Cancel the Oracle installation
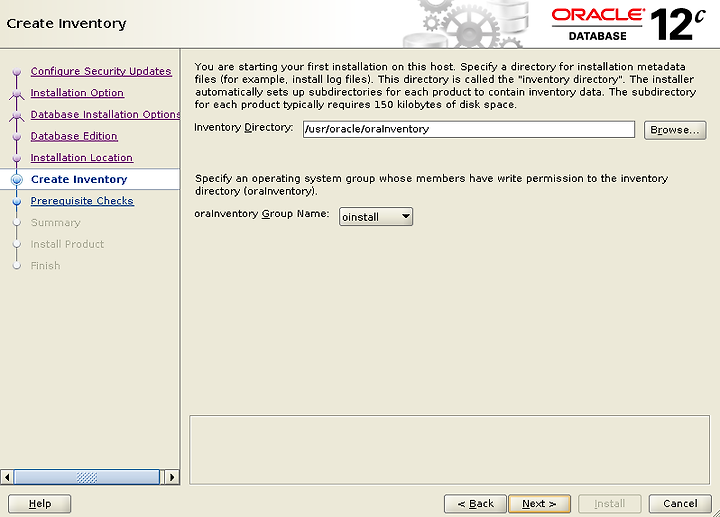Viewport: 720px width, 517px height. 680,504
